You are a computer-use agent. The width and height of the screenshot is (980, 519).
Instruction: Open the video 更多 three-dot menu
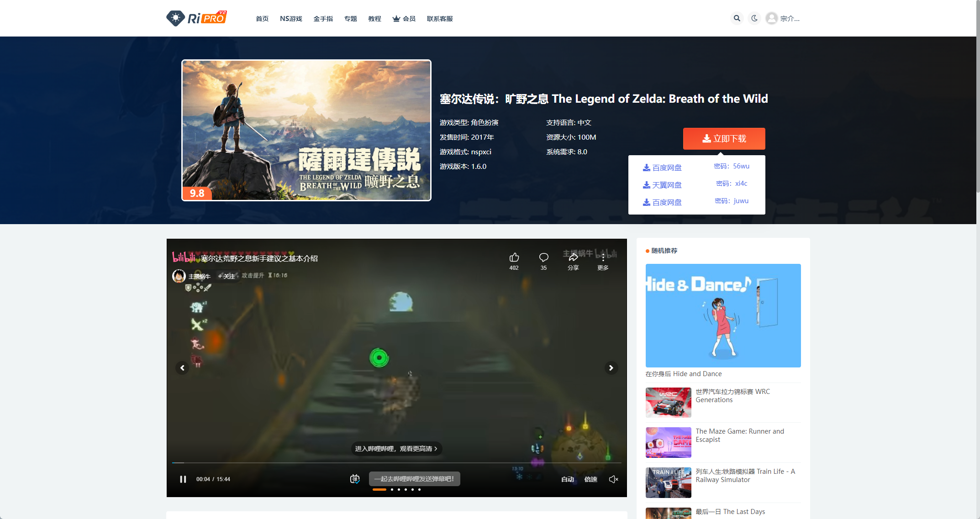603,257
